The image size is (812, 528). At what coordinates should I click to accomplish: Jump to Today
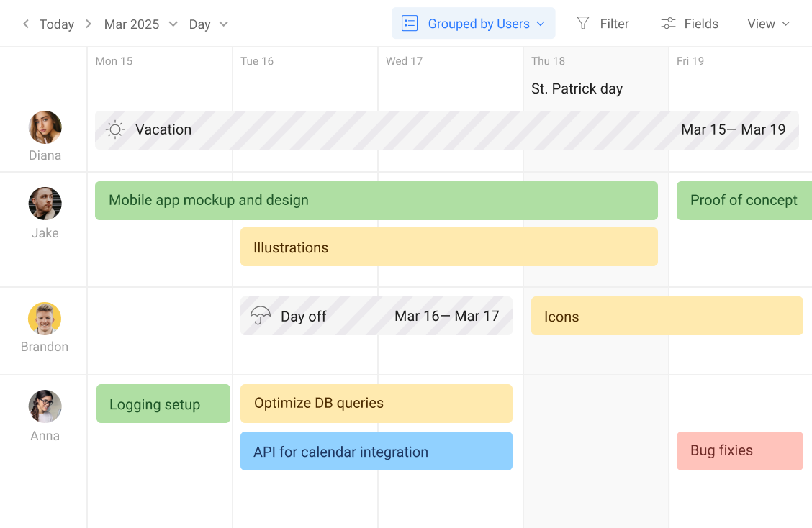click(x=57, y=24)
